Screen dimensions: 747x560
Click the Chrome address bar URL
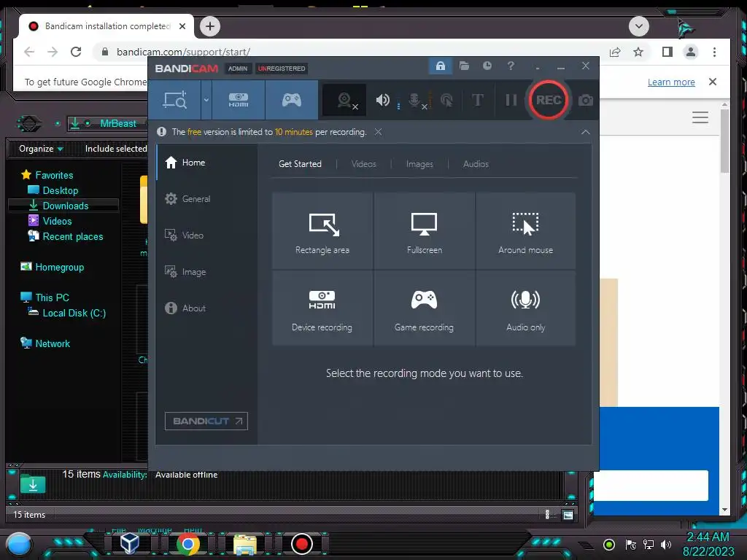pos(183,52)
